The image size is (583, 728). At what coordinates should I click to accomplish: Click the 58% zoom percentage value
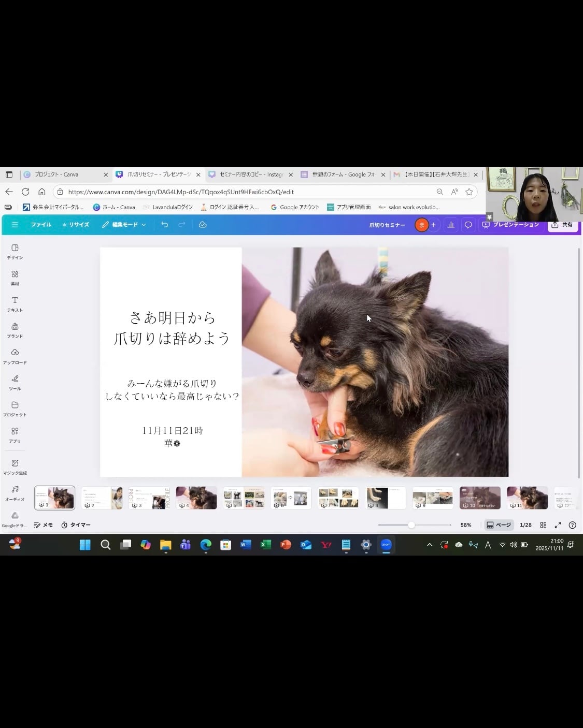coord(466,525)
